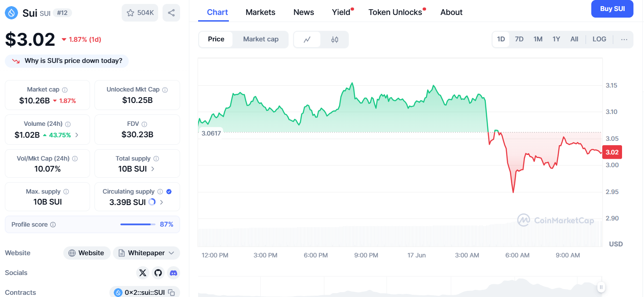Viewport: 644px width, 297px height.
Task: Select the 7D time range
Action: (519, 39)
